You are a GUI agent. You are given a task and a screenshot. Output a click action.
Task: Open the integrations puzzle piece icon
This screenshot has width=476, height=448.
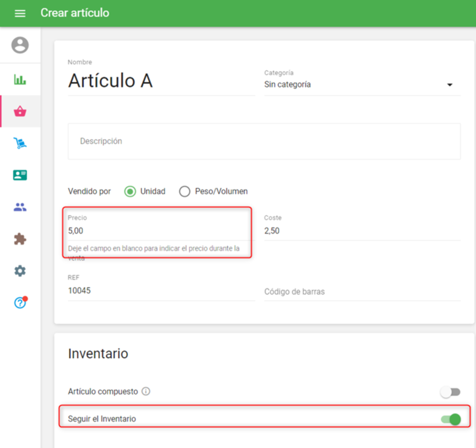[20, 239]
